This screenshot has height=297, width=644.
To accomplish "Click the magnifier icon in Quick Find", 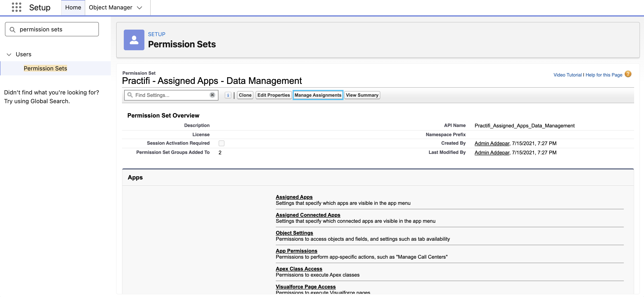I will point(13,30).
